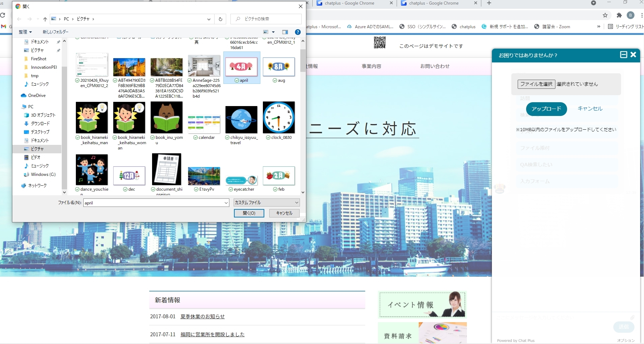Click the Up folder arrow in dialog

(45, 19)
